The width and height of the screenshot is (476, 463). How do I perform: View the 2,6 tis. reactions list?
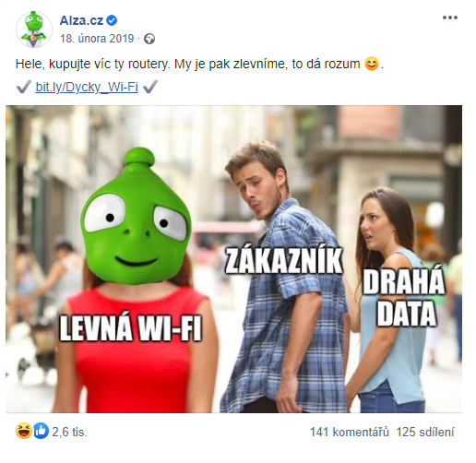coord(70,432)
